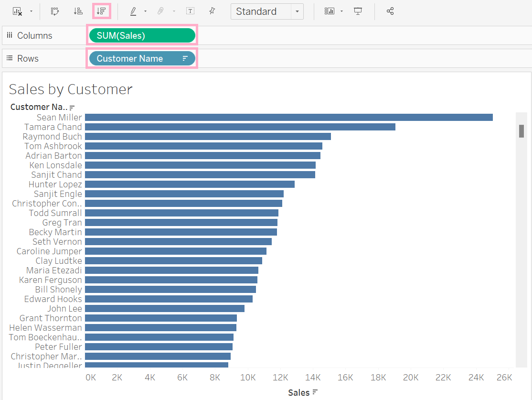This screenshot has width=532, height=400.
Task: Click the Karen Ferguson row label
Action: click(51, 280)
